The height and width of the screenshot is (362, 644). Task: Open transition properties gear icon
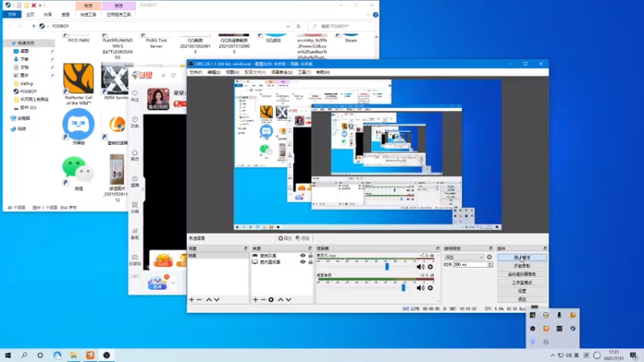tap(489, 257)
